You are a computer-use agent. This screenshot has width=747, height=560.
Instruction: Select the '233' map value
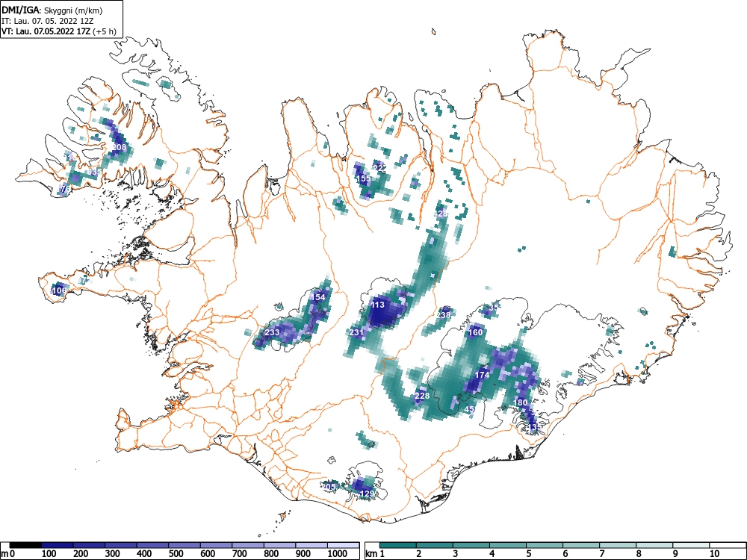(272, 332)
